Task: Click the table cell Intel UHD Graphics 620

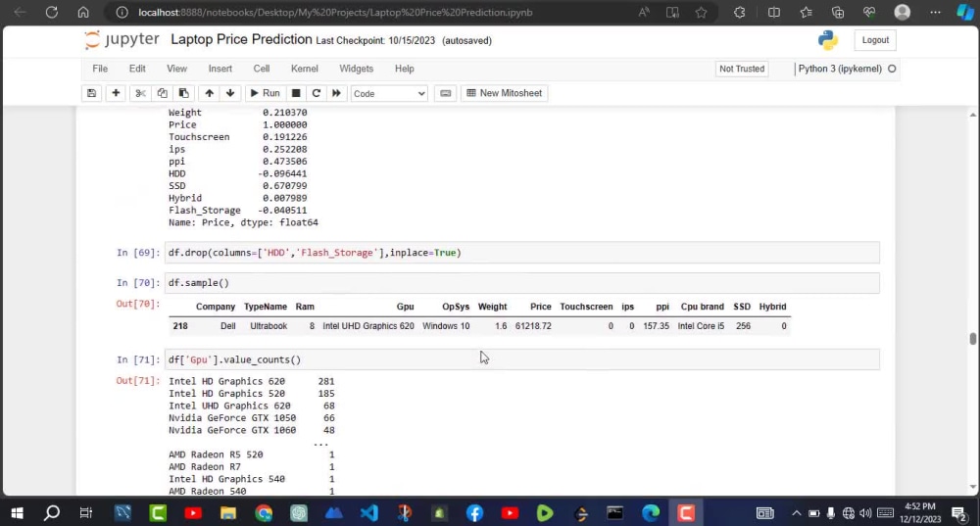Action: click(368, 326)
